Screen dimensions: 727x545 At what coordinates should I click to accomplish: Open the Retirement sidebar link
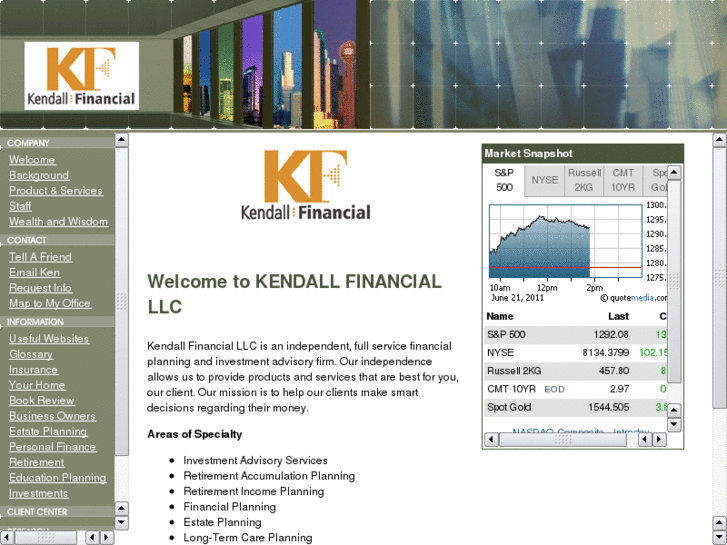(36, 462)
